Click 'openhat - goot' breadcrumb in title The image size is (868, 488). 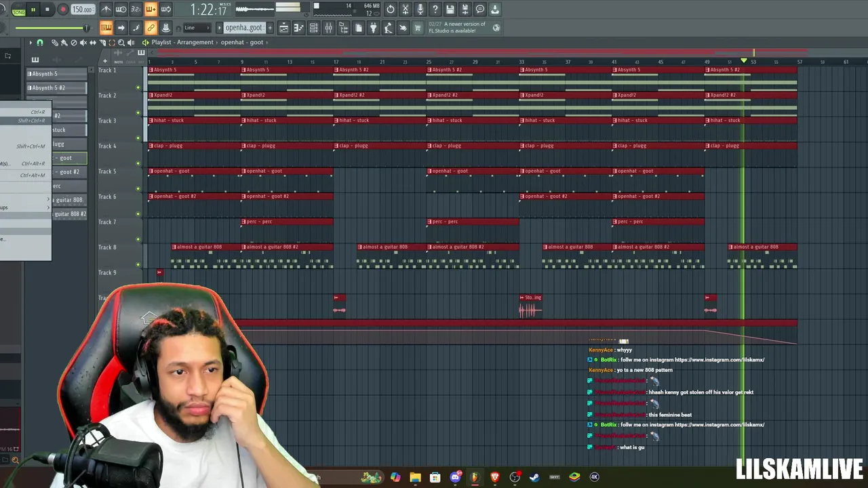pyautogui.click(x=242, y=42)
